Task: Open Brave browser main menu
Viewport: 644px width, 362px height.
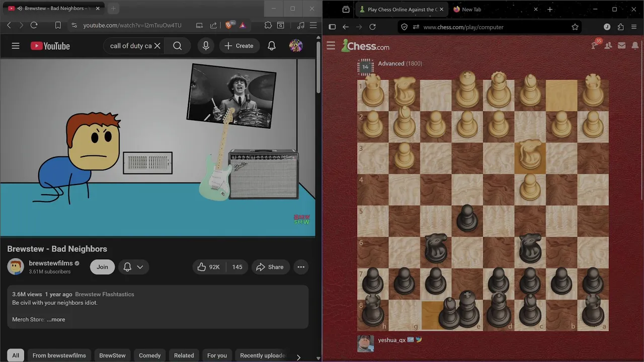Action: pyautogui.click(x=313, y=25)
